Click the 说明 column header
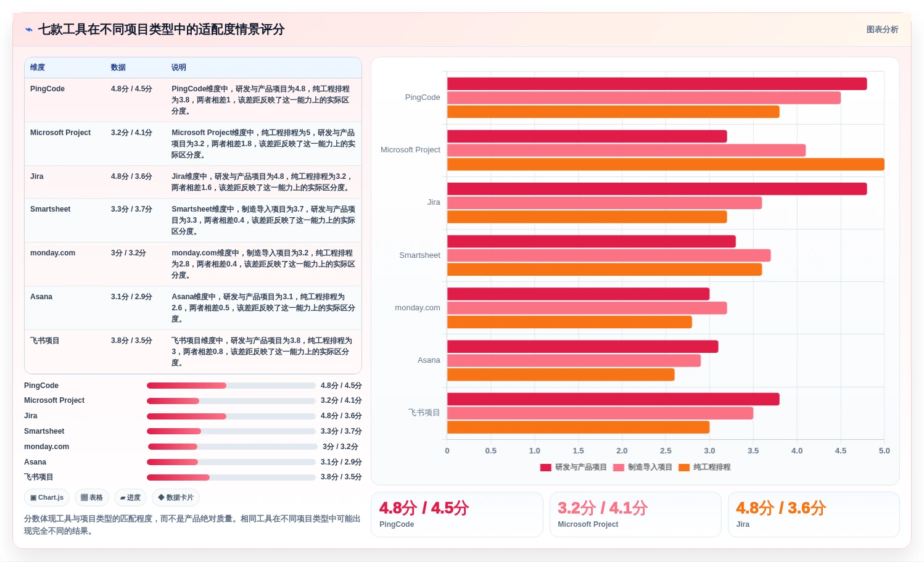924x562 pixels. tap(179, 68)
